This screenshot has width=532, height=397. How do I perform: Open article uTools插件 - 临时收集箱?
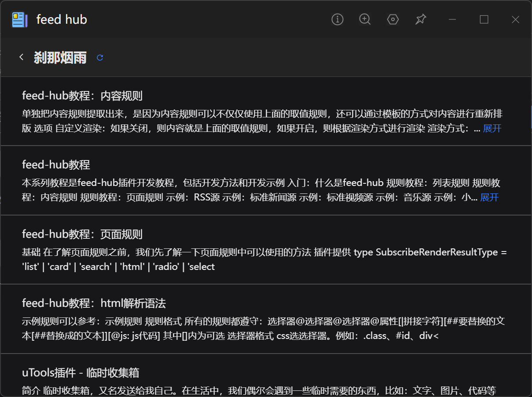[81, 373]
